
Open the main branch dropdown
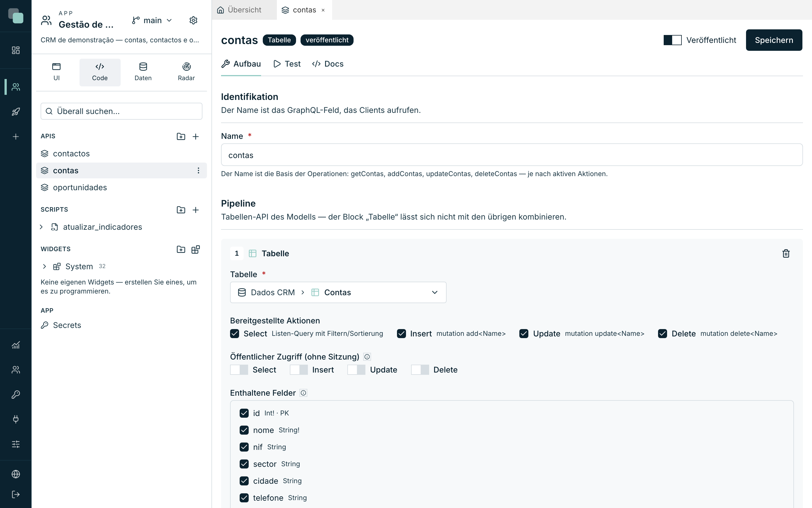pos(152,21)
